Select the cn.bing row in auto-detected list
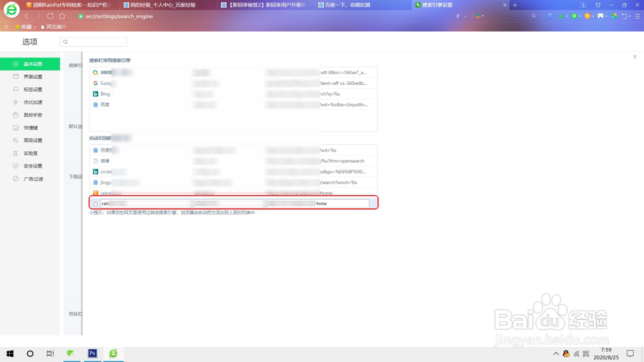 click(233, 172)
